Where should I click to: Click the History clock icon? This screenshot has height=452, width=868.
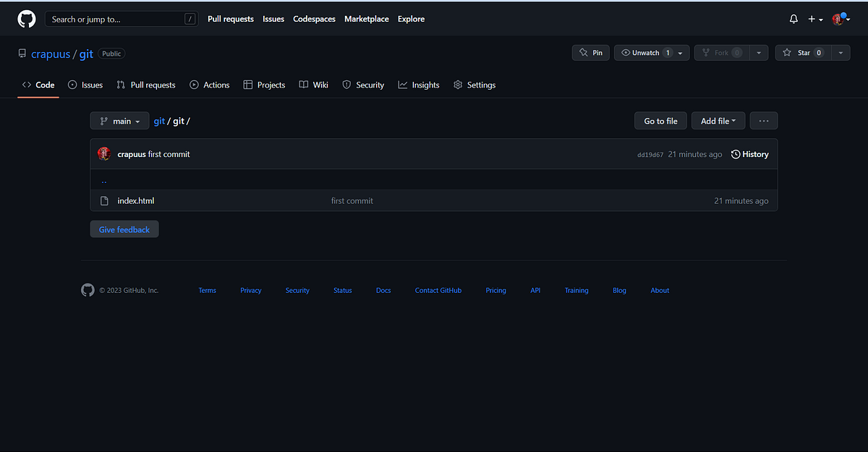click(736, 154)
